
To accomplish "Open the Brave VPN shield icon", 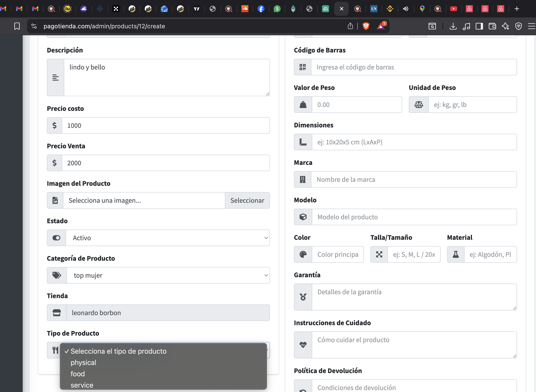I will click(x=518, y=26).
